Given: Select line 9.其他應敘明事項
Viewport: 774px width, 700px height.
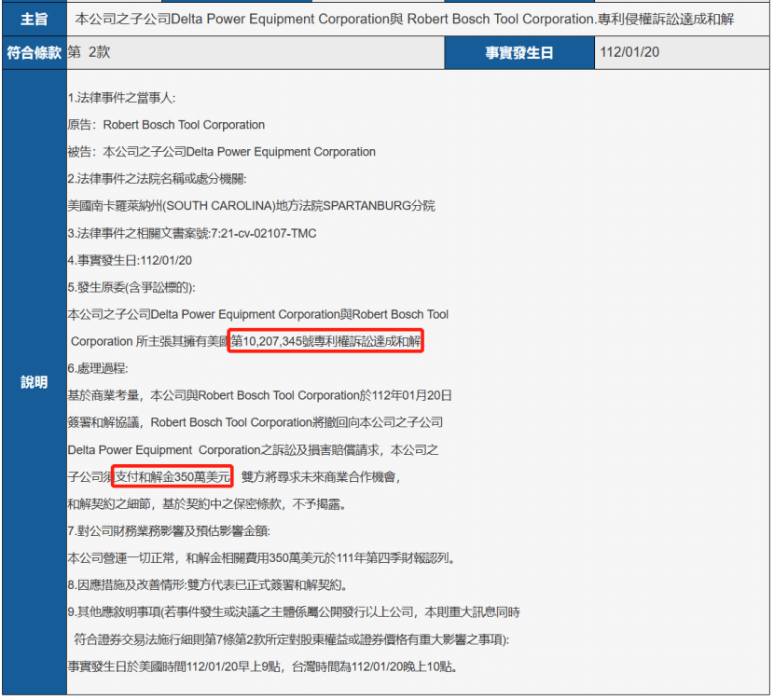Looking at the screenshot, I should pyautogui.click(x=294, y=612).
